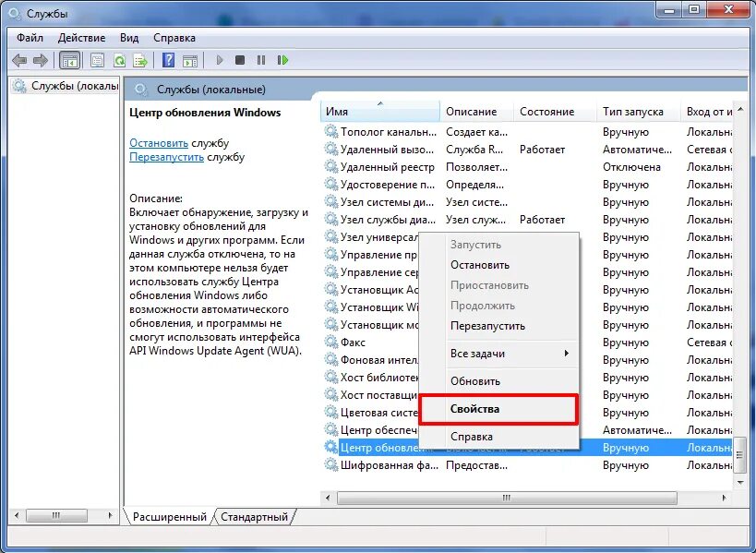The height and width of the screenshot is (553, 756).
Task: Select the Узел системы ди… service row
Action: coord(527,201)
